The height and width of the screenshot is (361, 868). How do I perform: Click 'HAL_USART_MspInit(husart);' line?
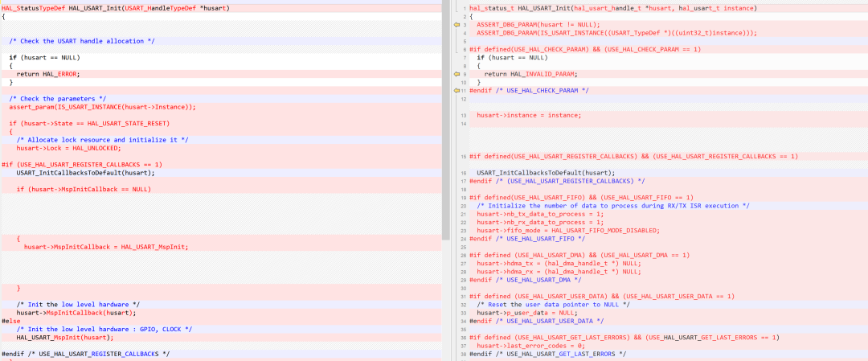pos(65,337)
